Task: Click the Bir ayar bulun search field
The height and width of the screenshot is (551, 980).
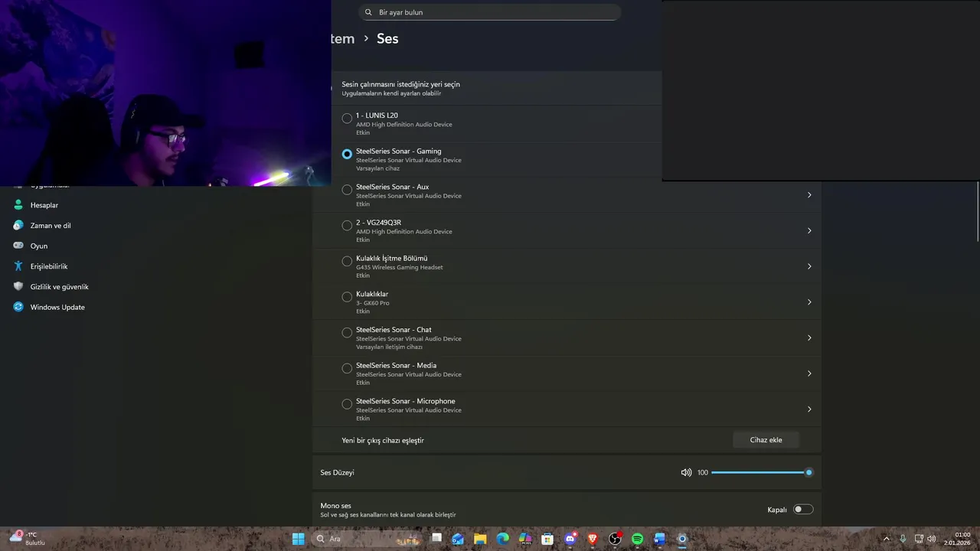Action: tap(489, 12)
